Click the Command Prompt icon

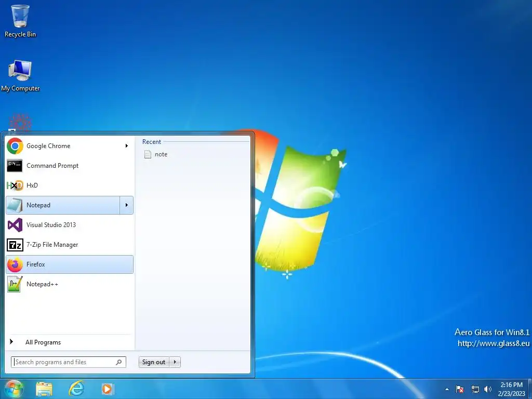pyautogui.click(x=15, y=166)
